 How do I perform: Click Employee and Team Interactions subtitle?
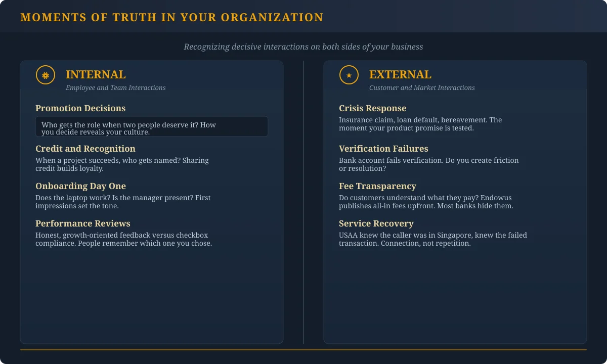[115, 87]
